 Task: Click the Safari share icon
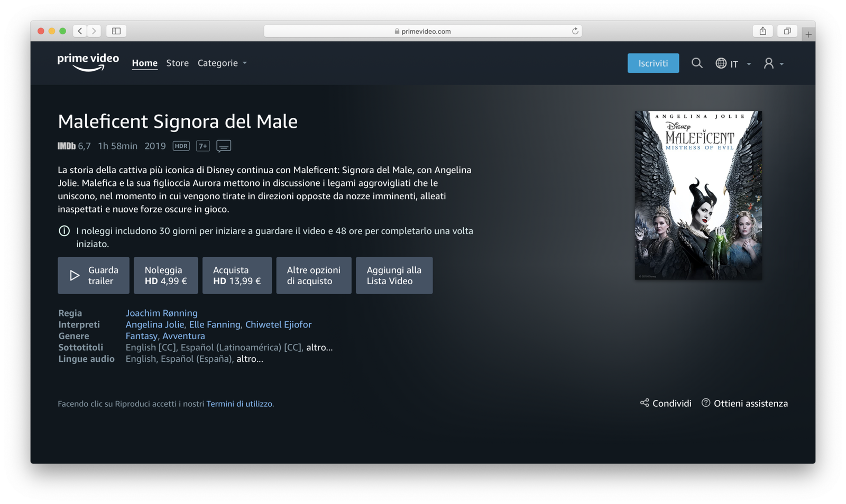[762, 31]
